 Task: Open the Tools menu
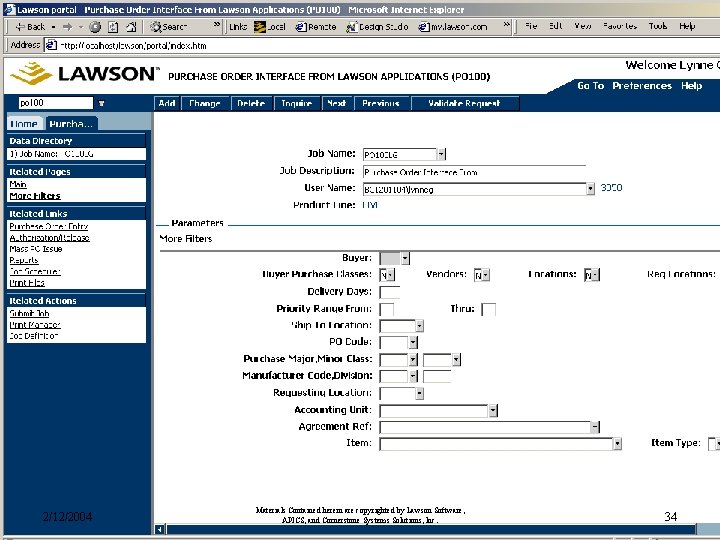tap(658, 26)
